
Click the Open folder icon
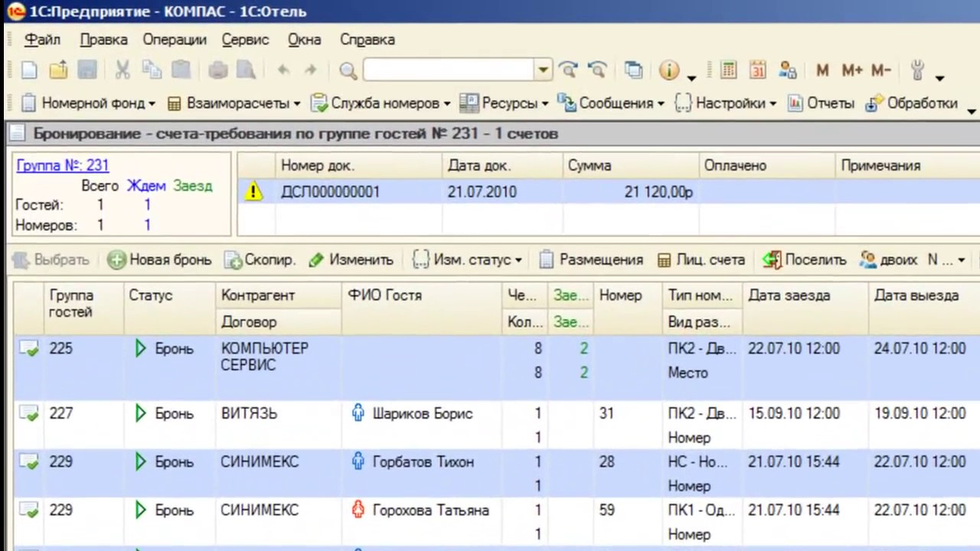[x=58, y=70]
